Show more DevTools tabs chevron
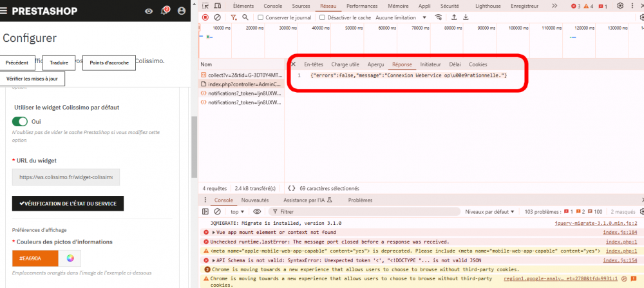 tap(554, 6)
